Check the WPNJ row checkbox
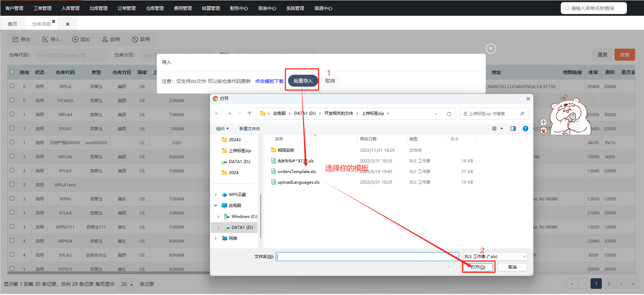Viewport: 644px width, 295px height. coord(12,198)
